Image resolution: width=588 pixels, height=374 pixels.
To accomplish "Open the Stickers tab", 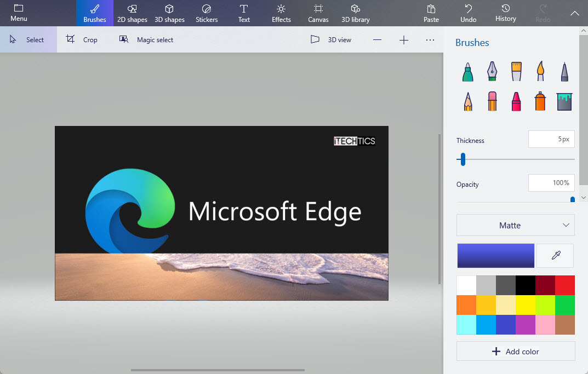I will (207, 14).
